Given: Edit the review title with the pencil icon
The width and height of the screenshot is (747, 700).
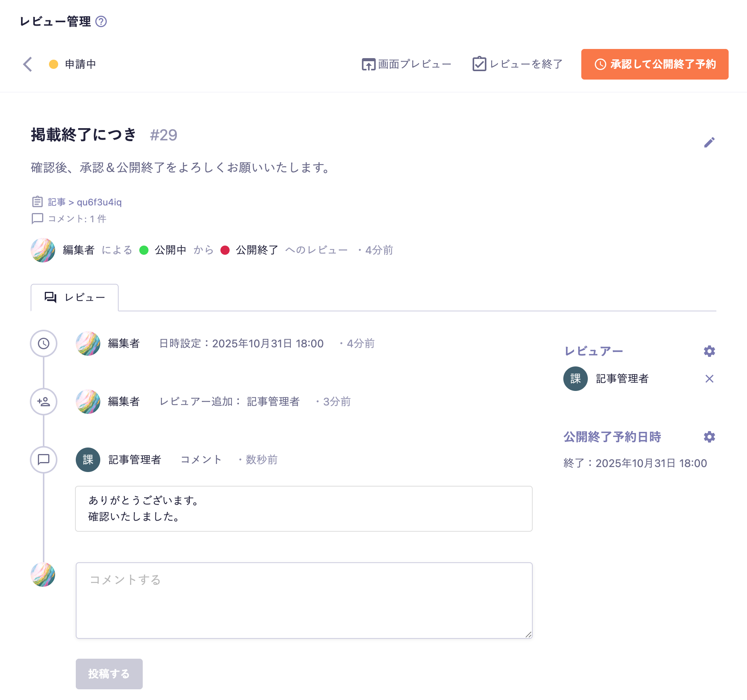Looking at the screenshot, I should 710,142.
